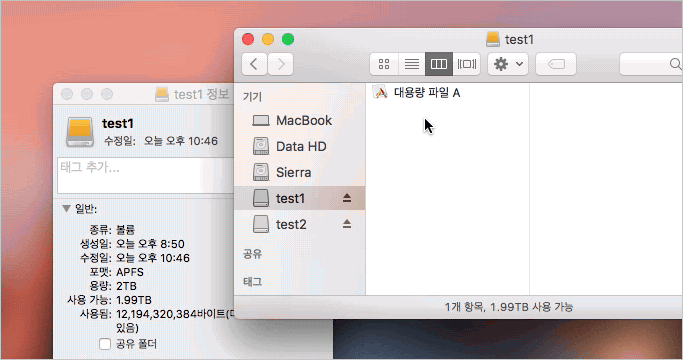Minimize the test1 Finder window
Viewport: 683px width, 360px height.
click(268, 39)
